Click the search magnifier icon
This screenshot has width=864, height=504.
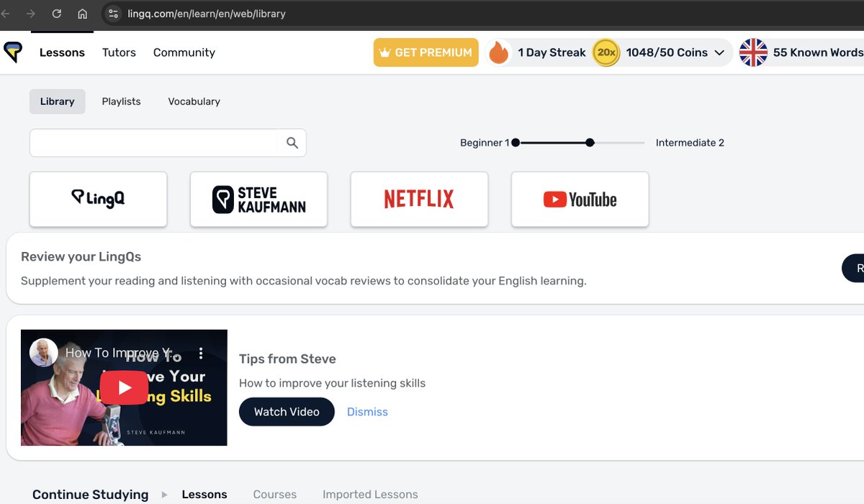point(292,143)
